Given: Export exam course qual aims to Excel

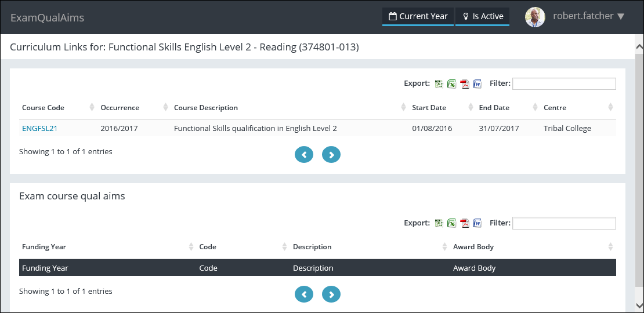Looking at the screenshot, I should (x=451, y=223).
